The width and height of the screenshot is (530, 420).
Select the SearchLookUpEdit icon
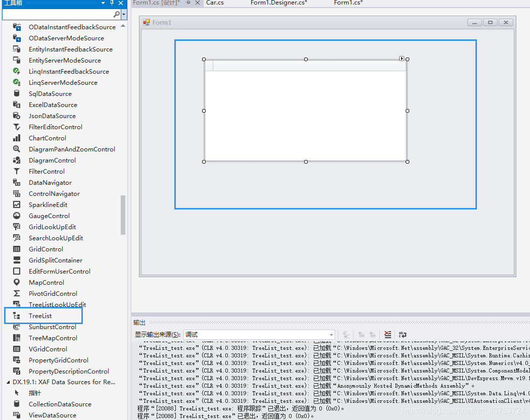coord(17,238)
